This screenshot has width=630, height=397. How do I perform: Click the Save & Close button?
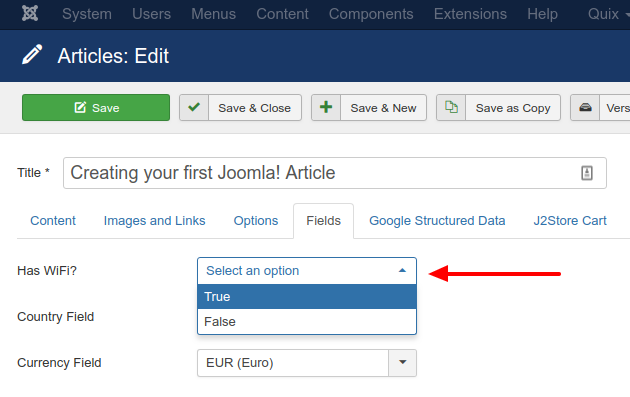[240, 108]
